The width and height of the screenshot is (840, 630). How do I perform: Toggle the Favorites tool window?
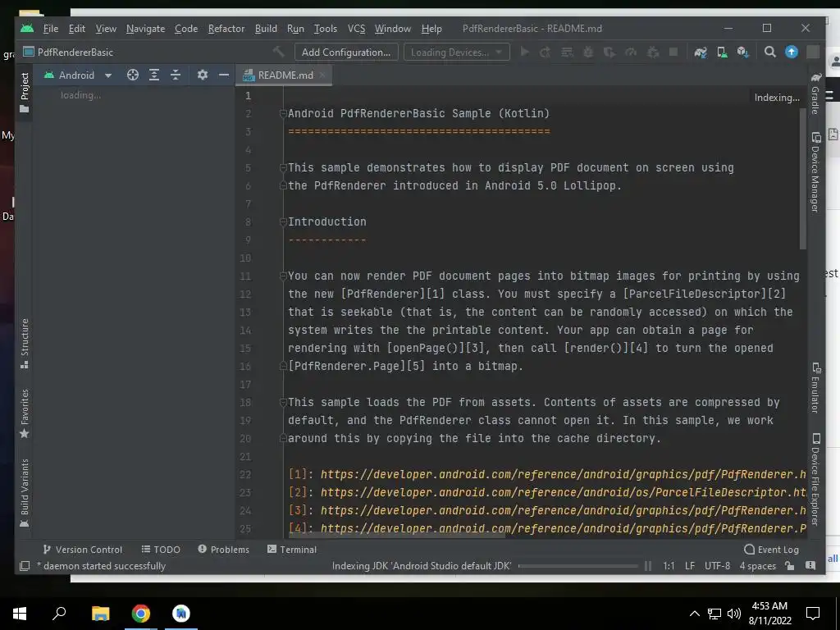(x=24, y=413)
